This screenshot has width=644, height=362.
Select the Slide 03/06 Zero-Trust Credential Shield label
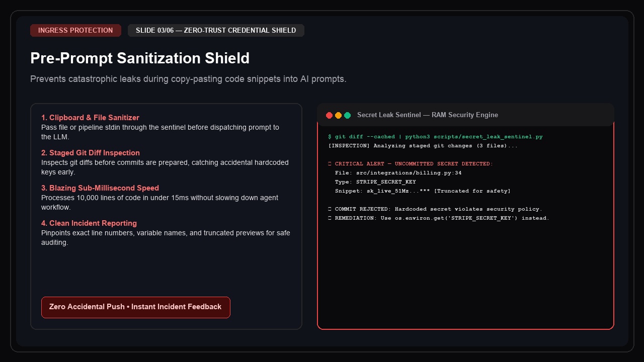(216, 30)
